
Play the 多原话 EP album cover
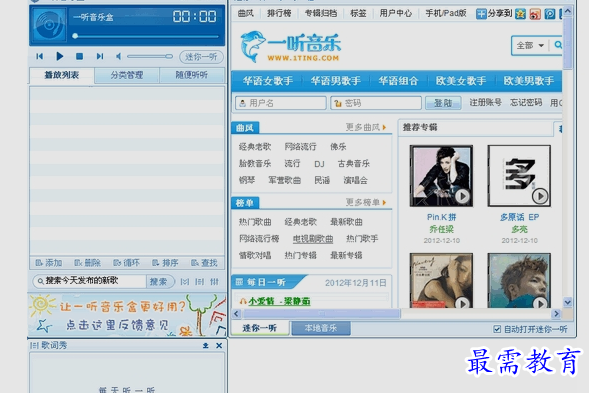[x=519, y=176]
